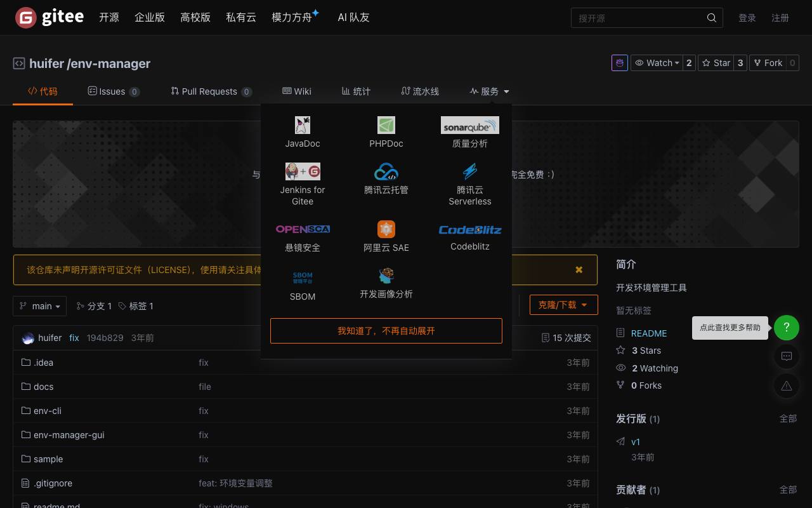Click the 3 Stars stat
Screen dimensions: 812x508
[646, 351]
